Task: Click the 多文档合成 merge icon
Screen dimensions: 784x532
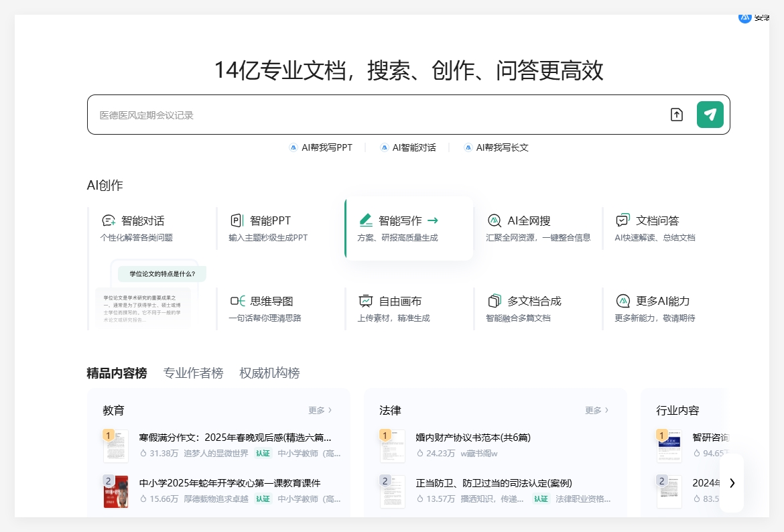Action: 495,301
